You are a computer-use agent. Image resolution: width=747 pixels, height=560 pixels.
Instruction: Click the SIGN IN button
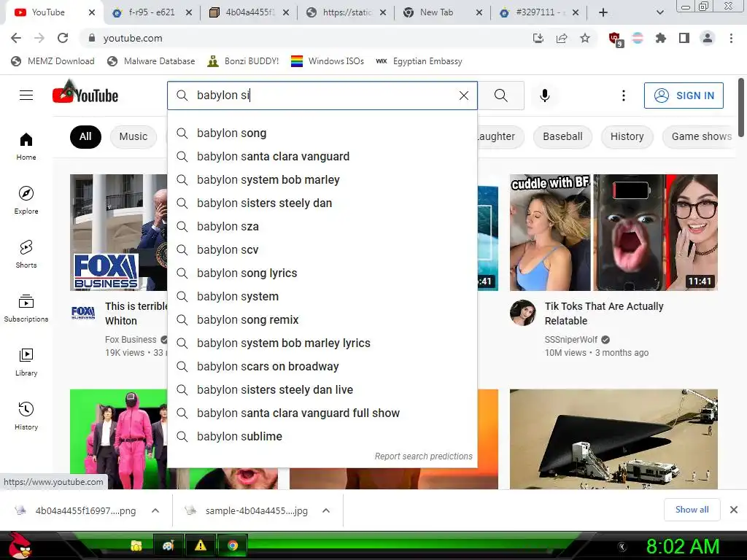pyautogui.click(x=684, y=96)
